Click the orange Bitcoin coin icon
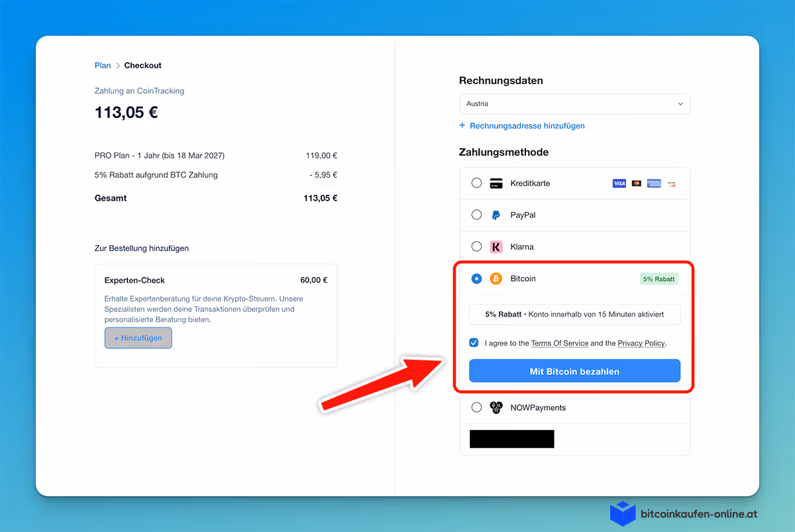The height and width of the screenshot is (532, 795). 496,279
